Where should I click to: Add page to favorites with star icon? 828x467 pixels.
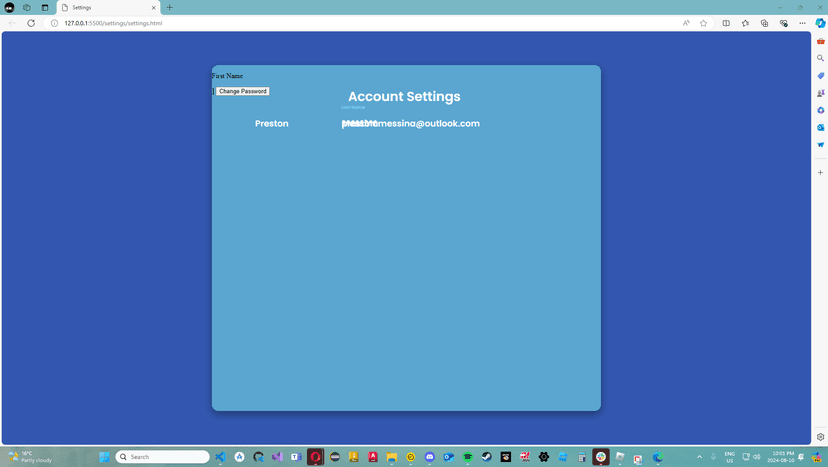703,23
